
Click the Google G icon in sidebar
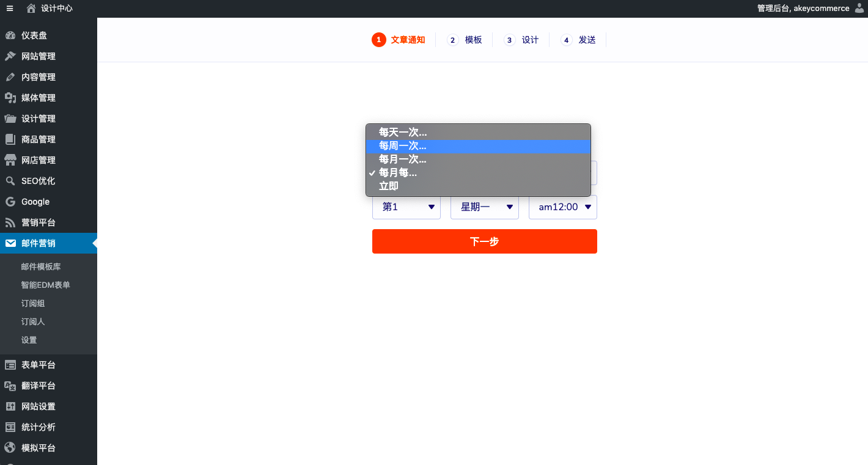(10, 202)
